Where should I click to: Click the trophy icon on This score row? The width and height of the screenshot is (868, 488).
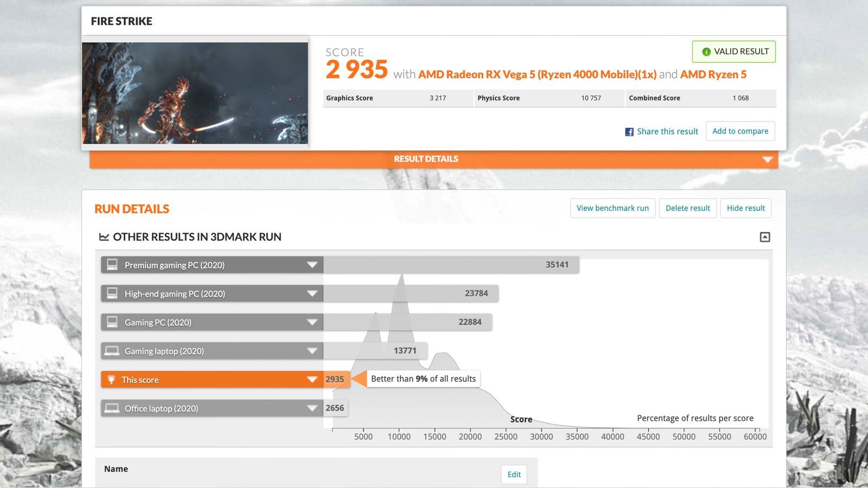(111, 380)
